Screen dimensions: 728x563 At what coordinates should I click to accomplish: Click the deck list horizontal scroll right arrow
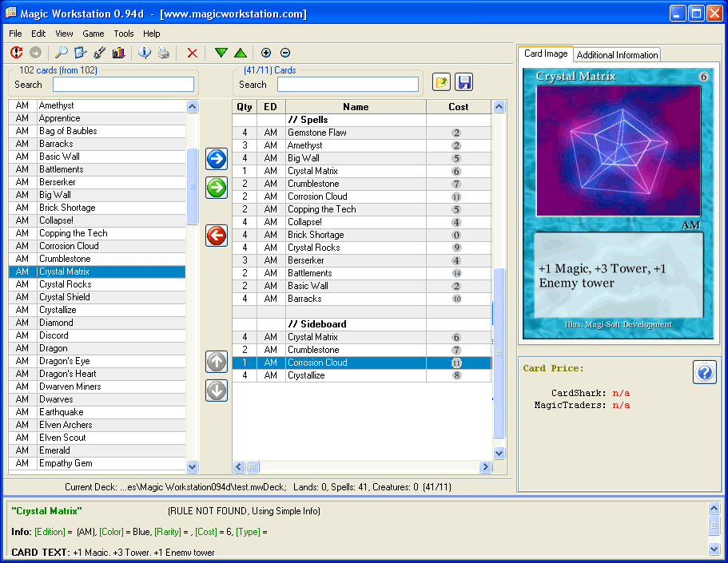tap(485, 466)
